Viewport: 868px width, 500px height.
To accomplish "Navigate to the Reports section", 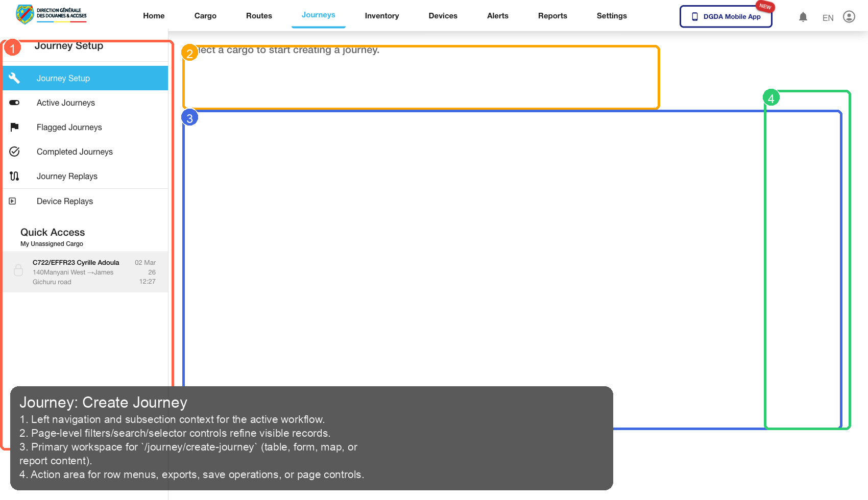I will [552, 15].
